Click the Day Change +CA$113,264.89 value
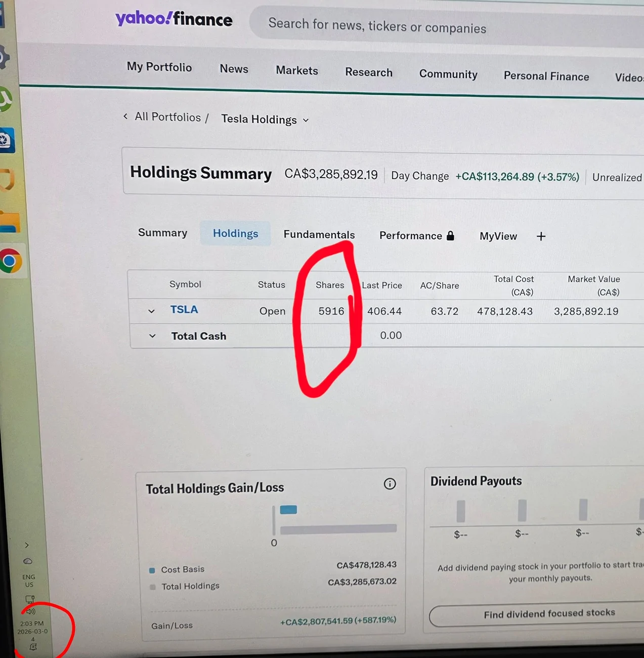This screenshot has height=658, width=644. [x=517, y=177]
